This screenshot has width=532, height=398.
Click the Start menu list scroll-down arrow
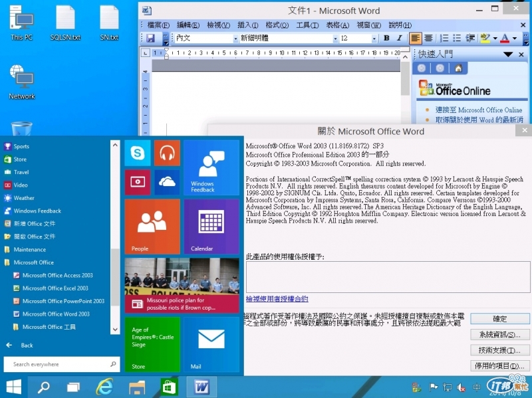click(x=115, y=329)
